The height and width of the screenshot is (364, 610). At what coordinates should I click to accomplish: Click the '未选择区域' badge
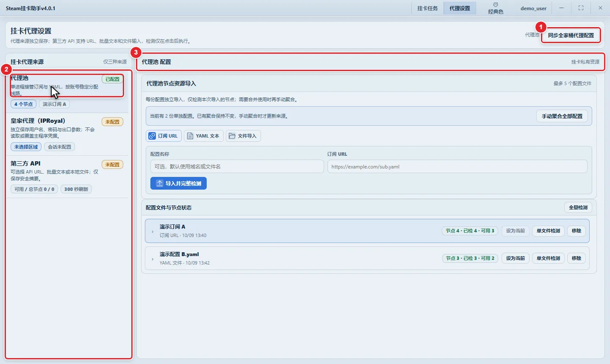click(26, 147)
